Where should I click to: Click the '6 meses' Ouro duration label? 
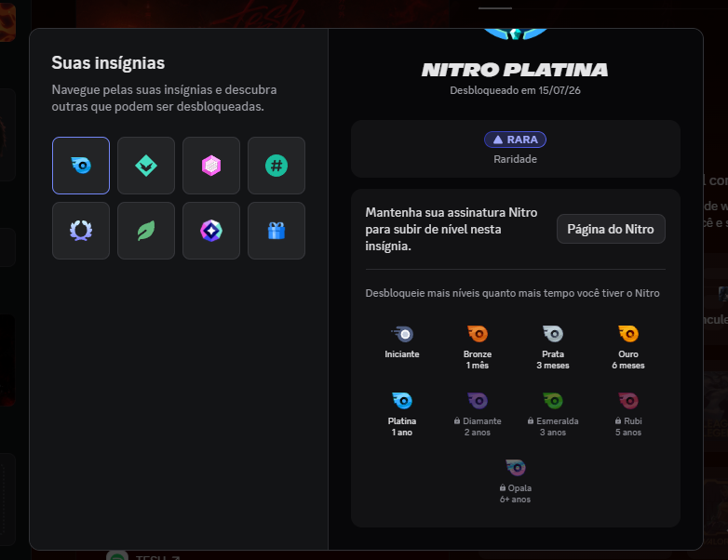pyautogui.click(x=628, y=366)
